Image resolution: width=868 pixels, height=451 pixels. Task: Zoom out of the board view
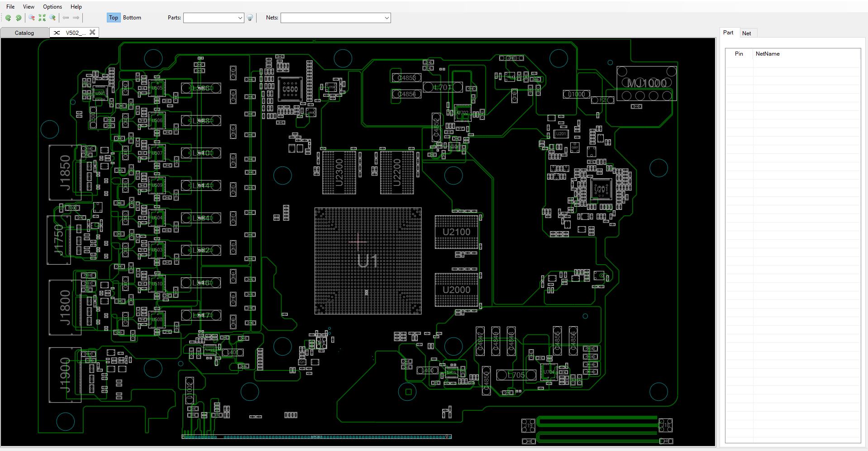(x=32, y=18)
